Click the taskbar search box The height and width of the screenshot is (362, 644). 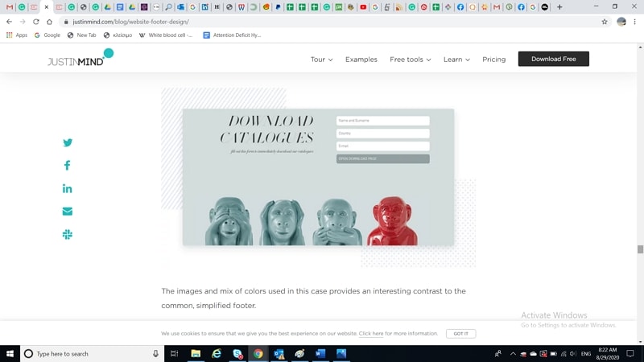point(92,353)
